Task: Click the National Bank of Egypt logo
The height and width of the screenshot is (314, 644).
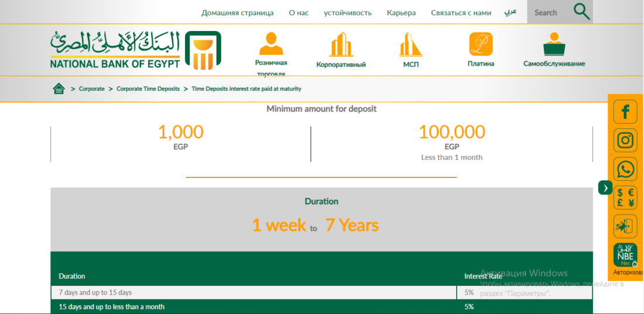Action: 135,50
